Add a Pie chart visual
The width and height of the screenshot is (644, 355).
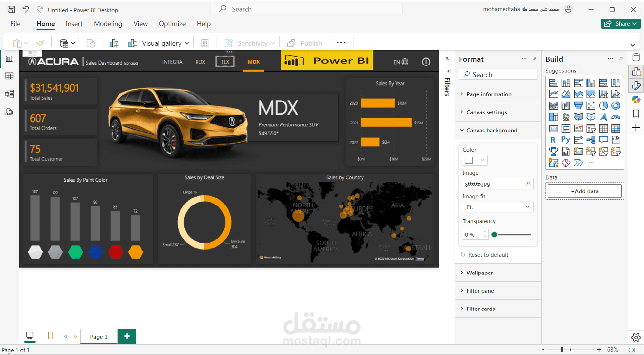pyautogui.click(x=603, y=105)
